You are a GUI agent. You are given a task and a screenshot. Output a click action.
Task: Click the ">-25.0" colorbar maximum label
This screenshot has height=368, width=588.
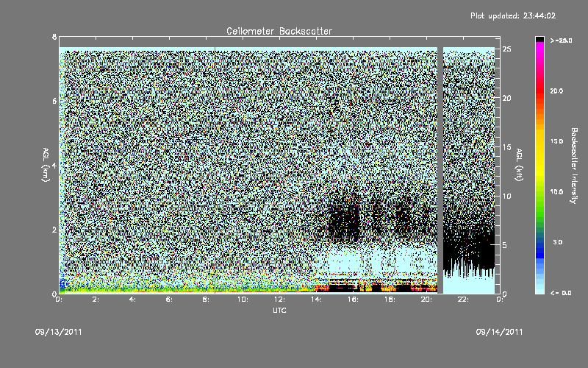[561, 40]
